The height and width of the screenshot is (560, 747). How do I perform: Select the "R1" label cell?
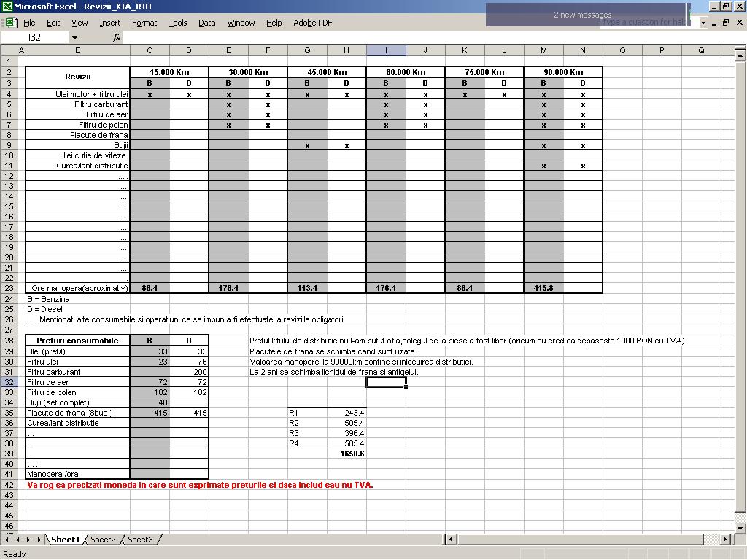pyautogui.click(x=307, y=413)
